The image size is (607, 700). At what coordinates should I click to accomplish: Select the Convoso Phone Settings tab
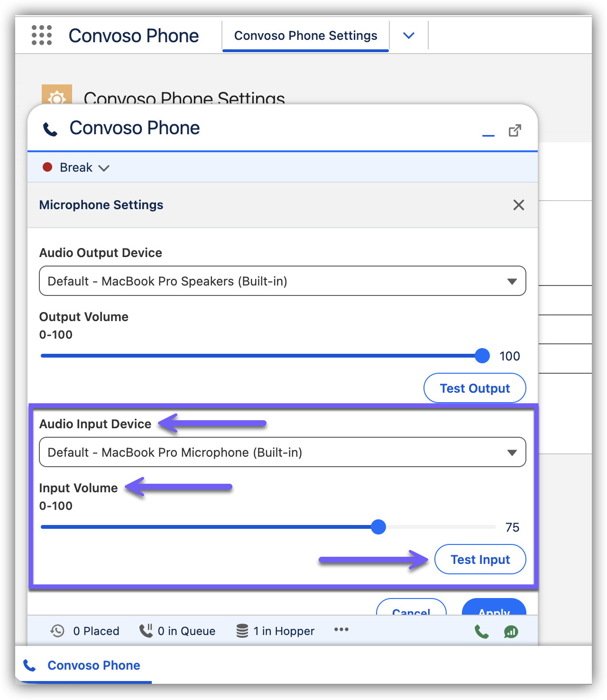[x=305, y=36]
